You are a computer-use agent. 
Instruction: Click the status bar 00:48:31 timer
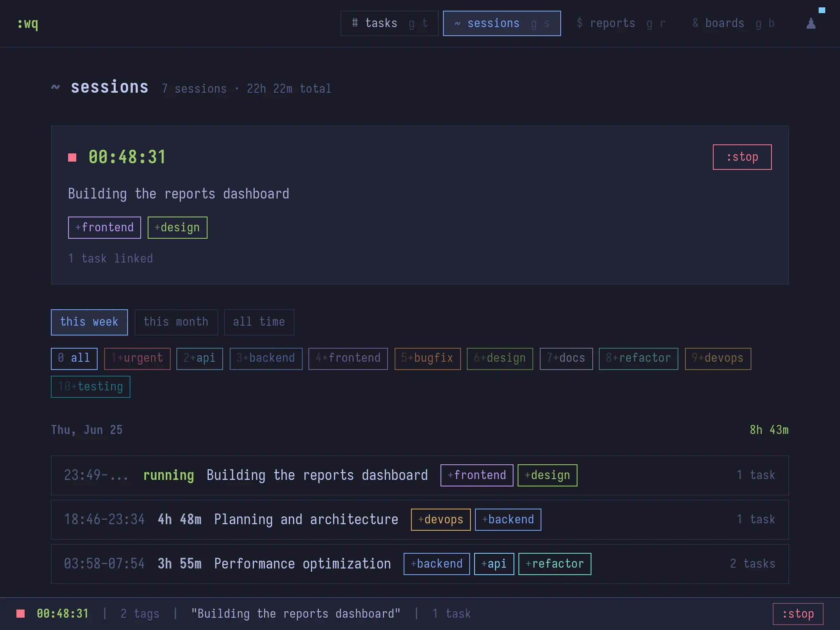click(63, 614)
